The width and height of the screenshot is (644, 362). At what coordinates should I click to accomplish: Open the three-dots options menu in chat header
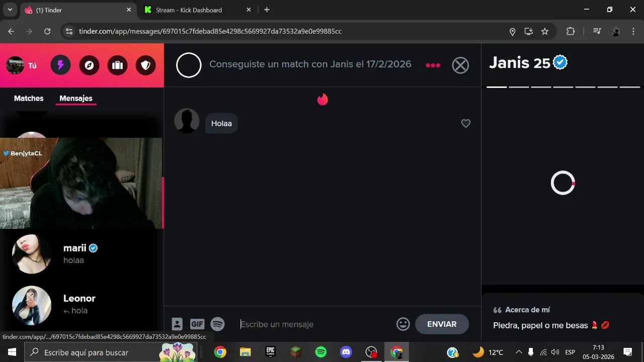click(x=433, y=65)
